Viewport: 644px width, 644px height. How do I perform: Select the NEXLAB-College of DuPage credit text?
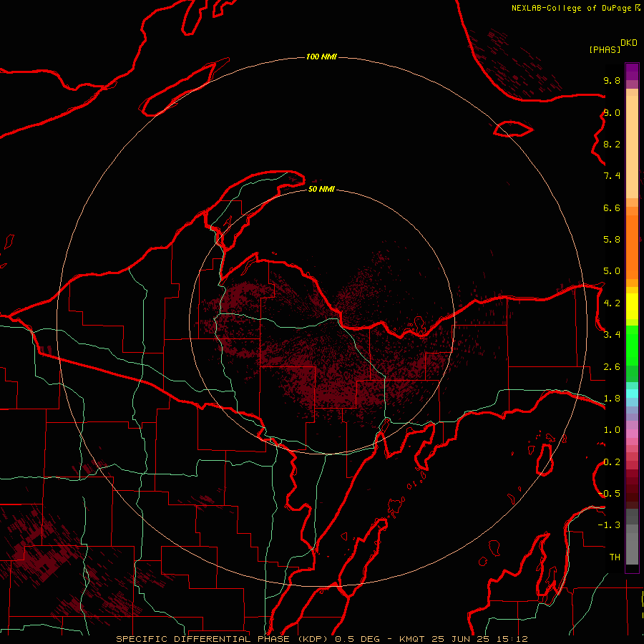pos(572,8)
